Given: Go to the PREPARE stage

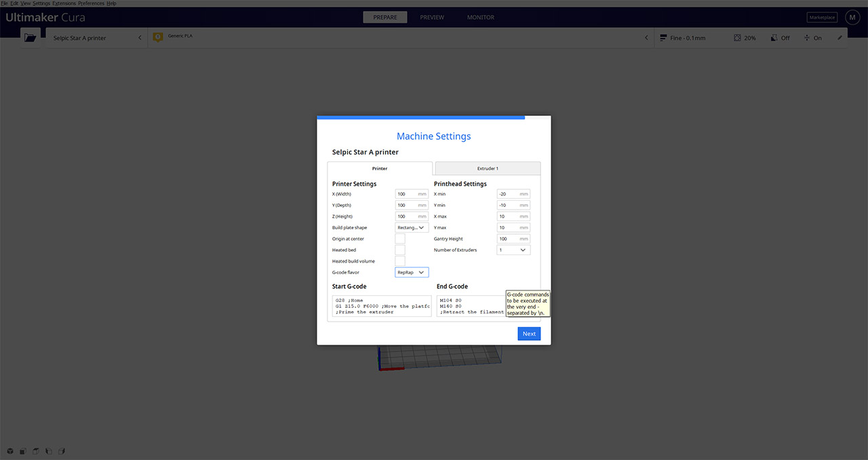Looking at the screenshot, I should click(x=385, y=18).
